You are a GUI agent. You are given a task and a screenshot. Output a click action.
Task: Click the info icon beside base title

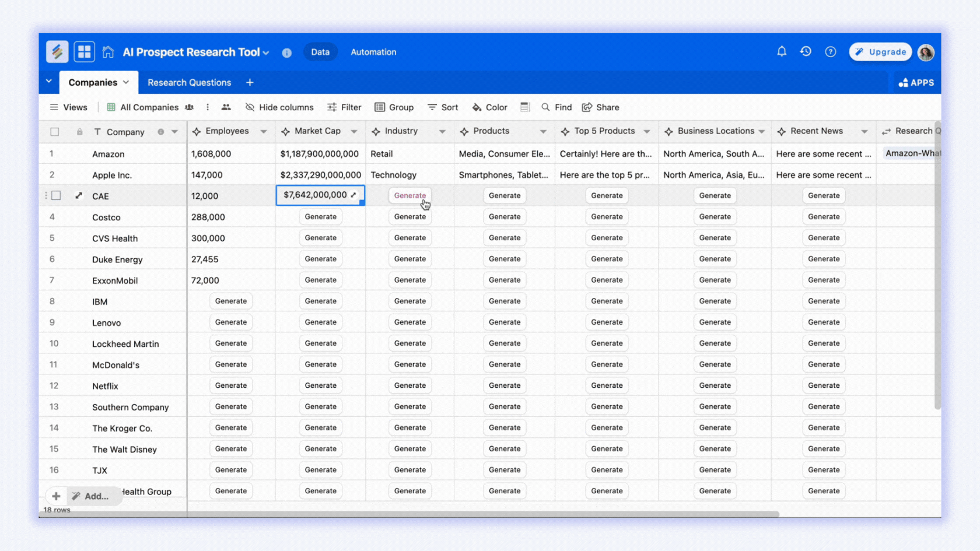click(x=286, y=52)
